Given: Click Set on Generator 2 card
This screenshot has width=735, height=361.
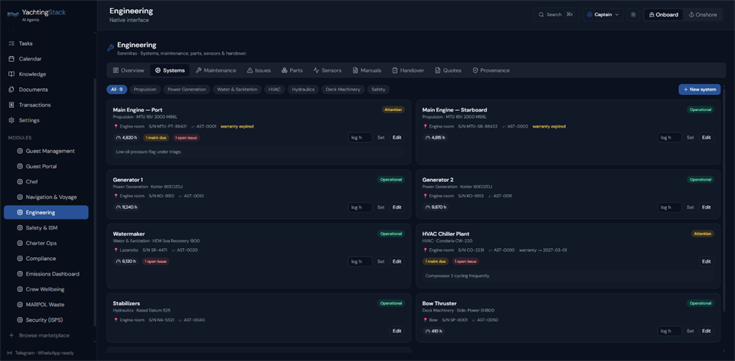Looking at the screenshot, I should pos(690,207).
